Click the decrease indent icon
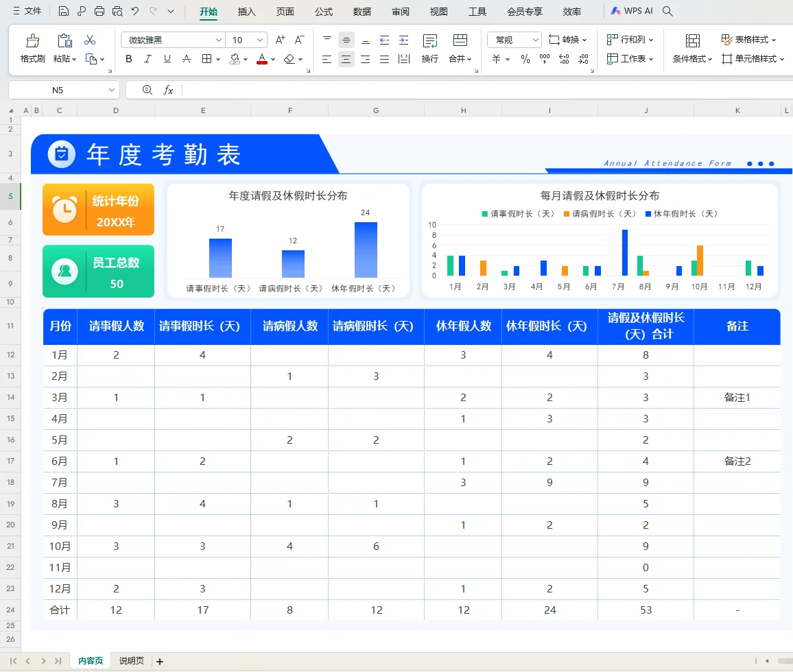This screenshot has width=793, height=672. click(x=384, y=40)
